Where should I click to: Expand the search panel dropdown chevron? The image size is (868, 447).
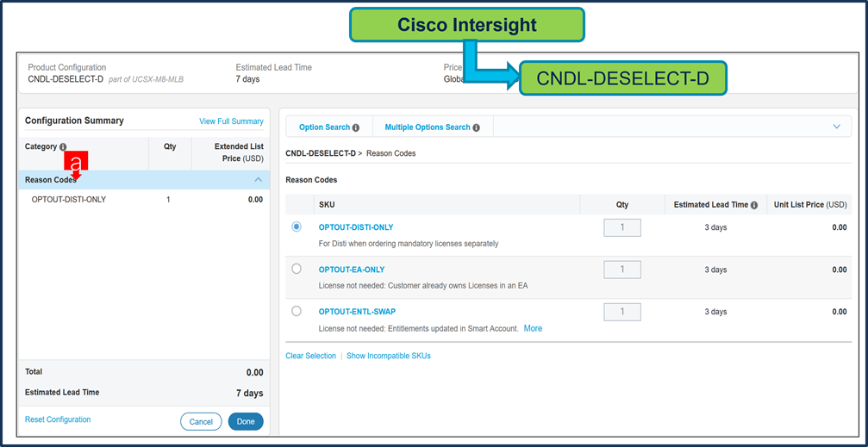click(x=837, y=127)
